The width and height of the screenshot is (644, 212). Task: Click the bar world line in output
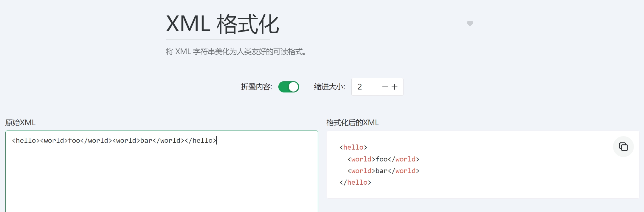pyautogui.click(x=384, y=171)
